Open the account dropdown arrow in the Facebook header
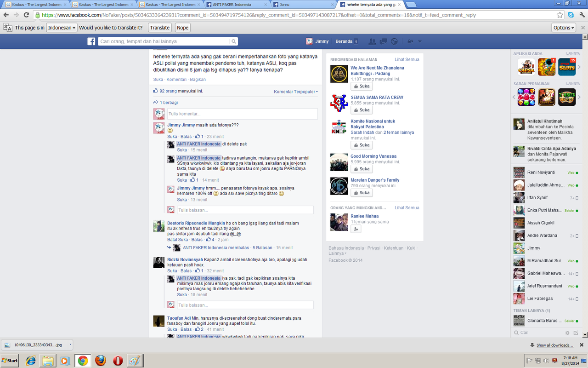The height and width of the screenshot is (368, 588). [420, 41]
